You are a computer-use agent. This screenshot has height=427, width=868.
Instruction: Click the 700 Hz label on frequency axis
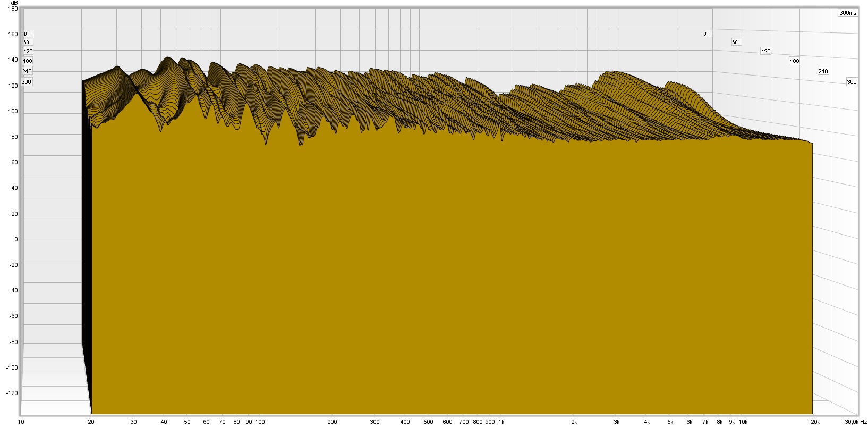click(464, 422)
